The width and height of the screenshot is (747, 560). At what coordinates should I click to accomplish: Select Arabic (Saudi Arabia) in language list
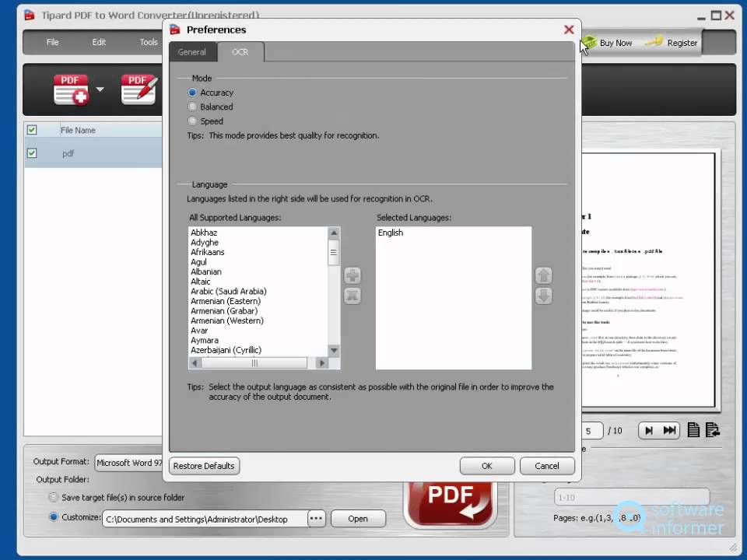tap(228, 291)
